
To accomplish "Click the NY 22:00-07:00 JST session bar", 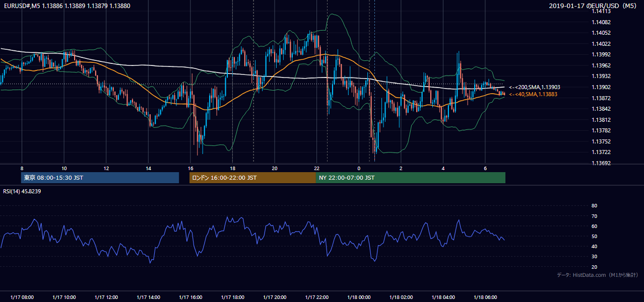I will [x=411, y=178].
